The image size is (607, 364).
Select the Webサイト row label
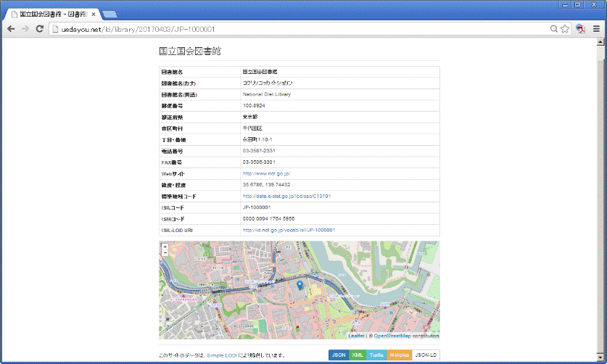[x=173, y=174]
